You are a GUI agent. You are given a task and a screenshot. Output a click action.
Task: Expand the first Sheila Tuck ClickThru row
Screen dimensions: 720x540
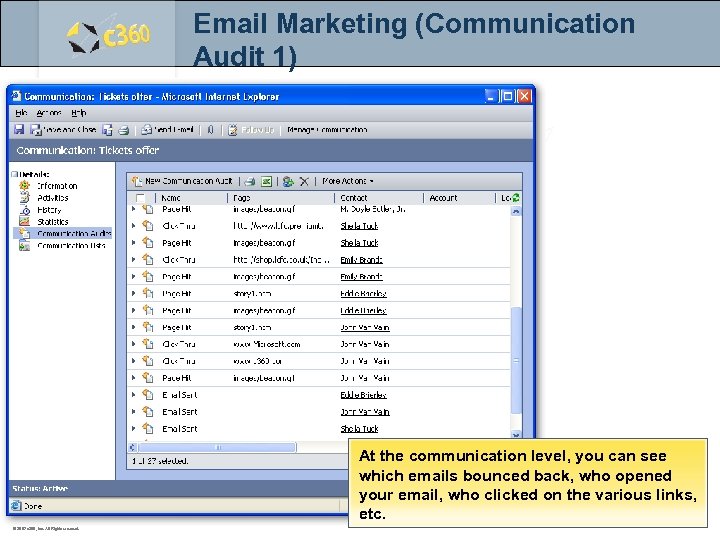(134, 225)
